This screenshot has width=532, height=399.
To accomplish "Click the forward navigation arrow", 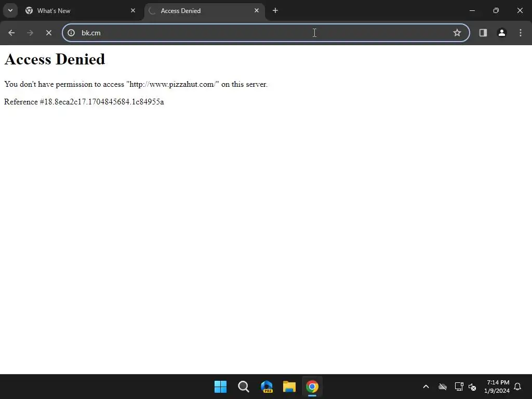I will 30,33.
